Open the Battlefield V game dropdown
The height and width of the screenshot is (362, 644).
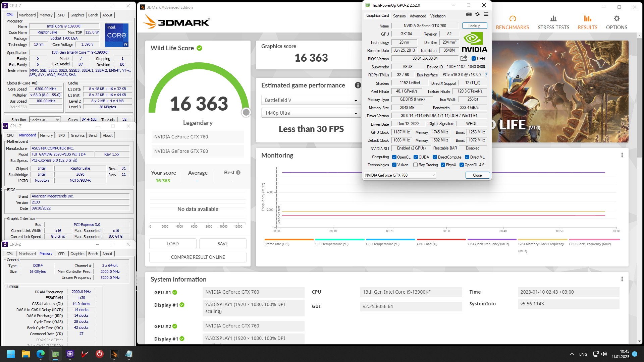coord(311,100)
